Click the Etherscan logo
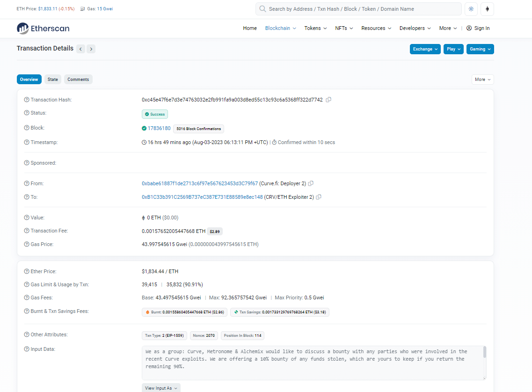Viewport: 532px width, 392px height. click(x=43, y=29)
